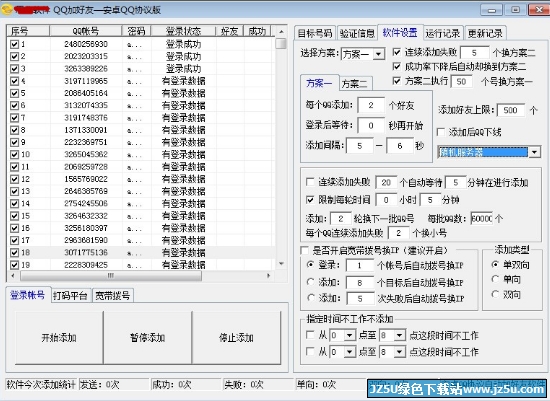The height and width of the screenshot is (401, 550).
Task: Select the 登录帐号 tab
Action: pyautogui.click(x=27, y=295)
